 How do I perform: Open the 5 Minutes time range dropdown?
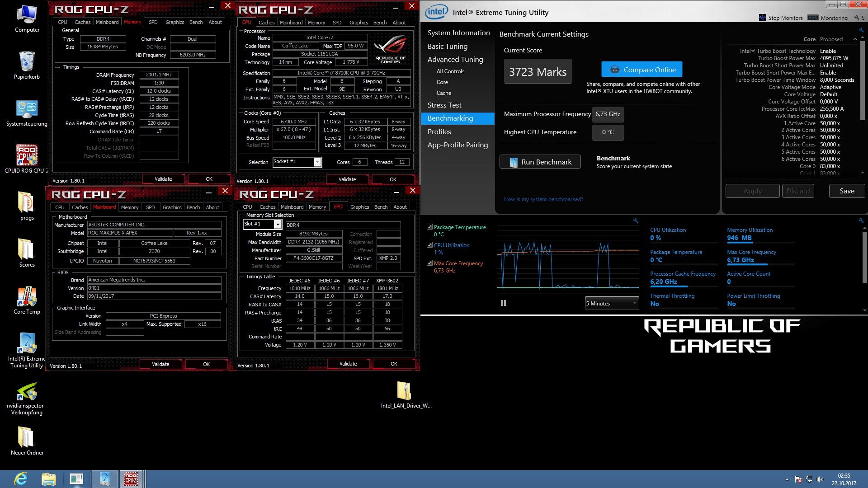point(612,303)
